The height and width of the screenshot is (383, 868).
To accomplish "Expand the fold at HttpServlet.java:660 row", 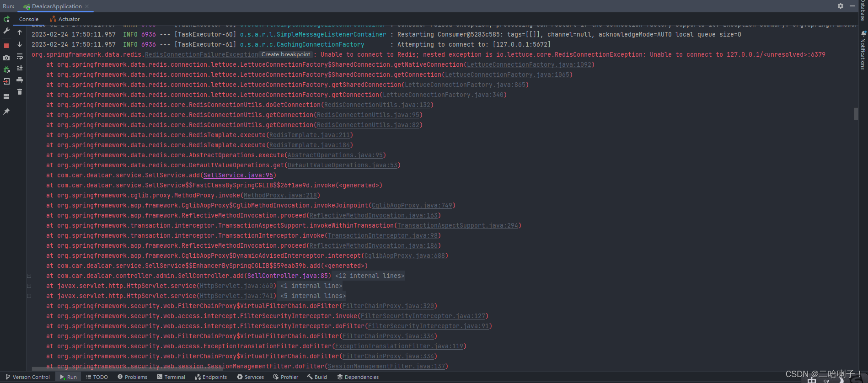I will (29, 286).
